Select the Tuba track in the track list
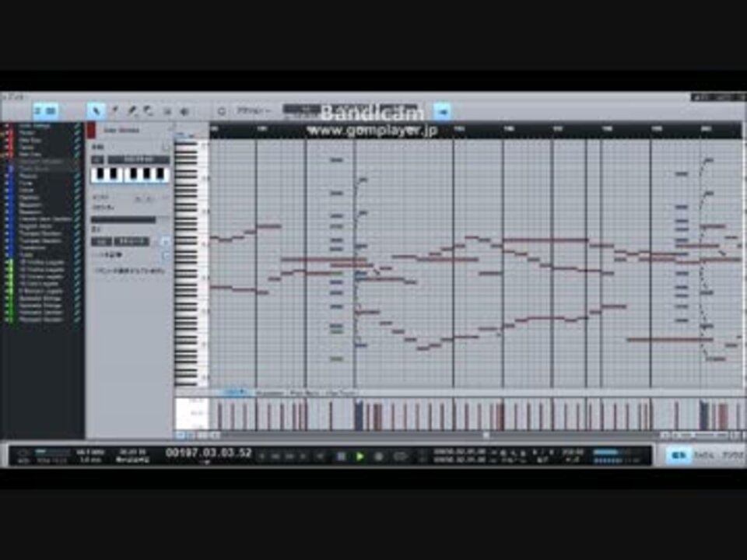This screenshot has width=747, height=560. [25, 255]
